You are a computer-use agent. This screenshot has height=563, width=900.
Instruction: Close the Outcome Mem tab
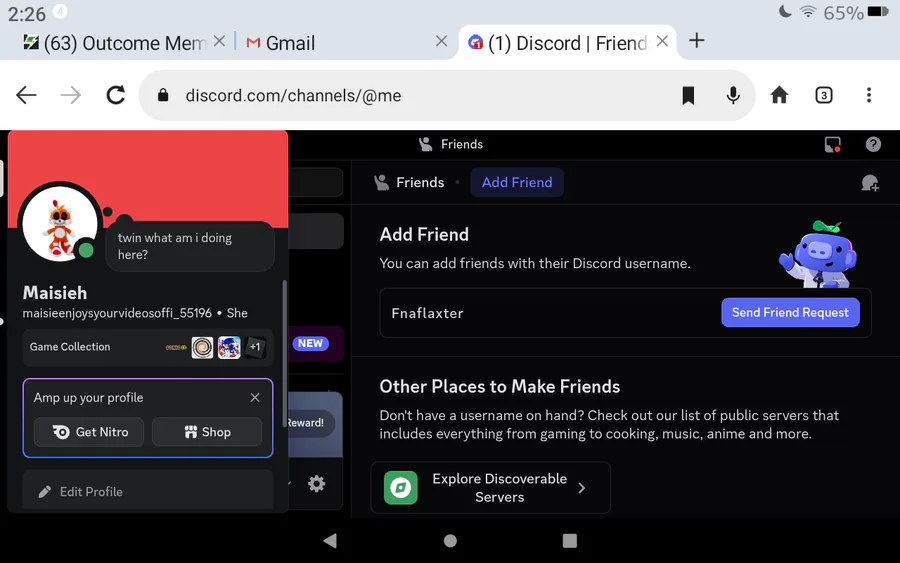pyautogui.click(x=219, y=41)
